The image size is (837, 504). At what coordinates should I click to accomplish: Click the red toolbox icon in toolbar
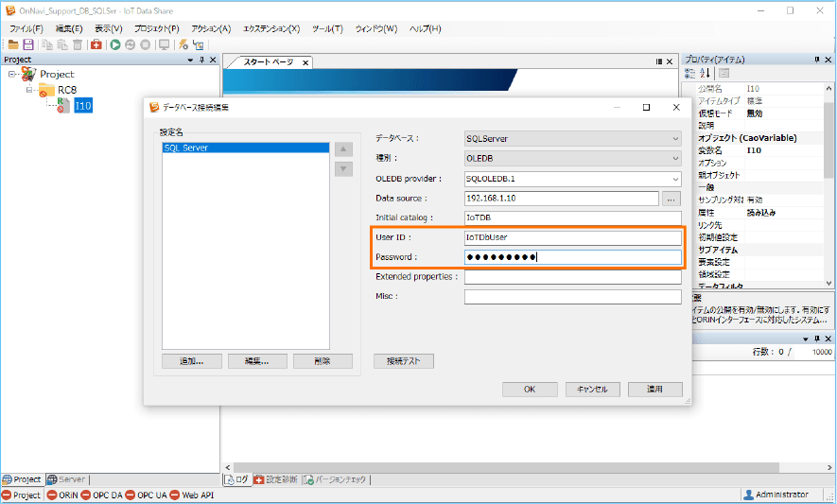coord(96,44)
